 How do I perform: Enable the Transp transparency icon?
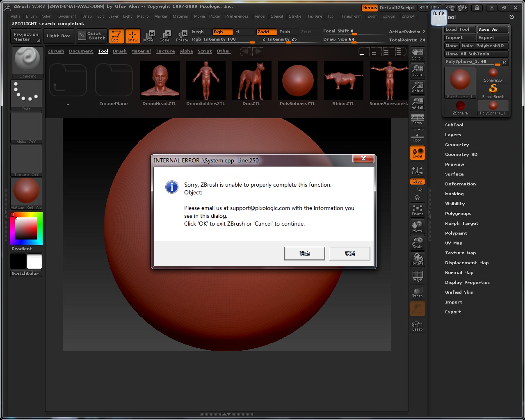(x=417, y=292)
